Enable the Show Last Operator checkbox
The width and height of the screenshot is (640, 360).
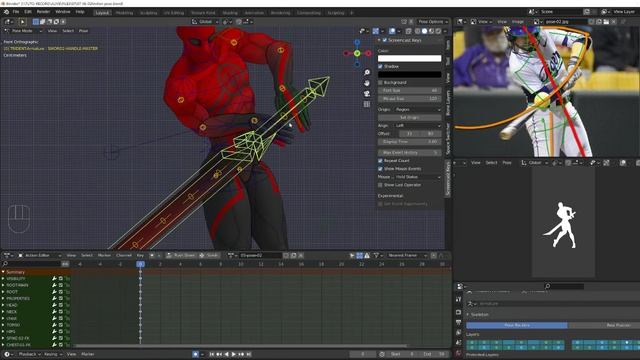380,185
